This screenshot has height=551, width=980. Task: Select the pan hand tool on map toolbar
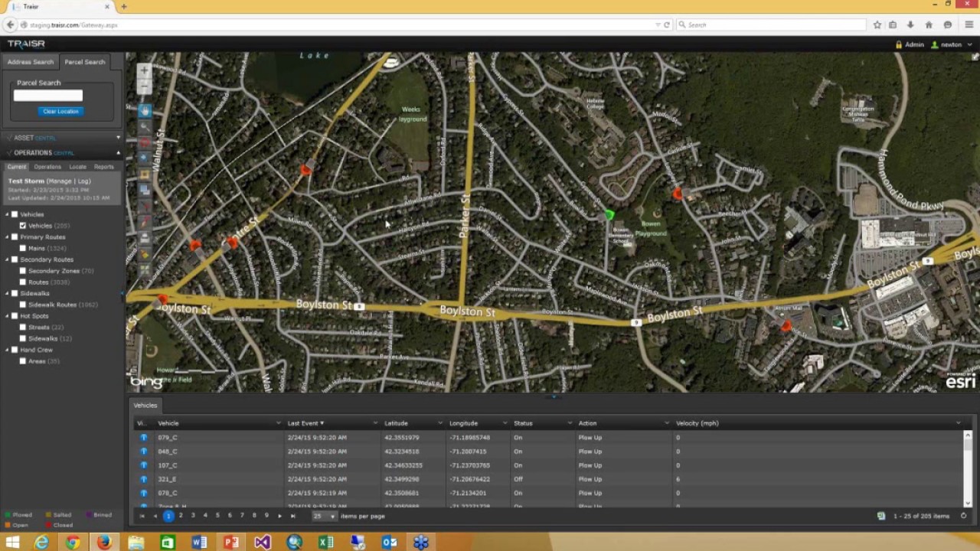coord(145,112)
